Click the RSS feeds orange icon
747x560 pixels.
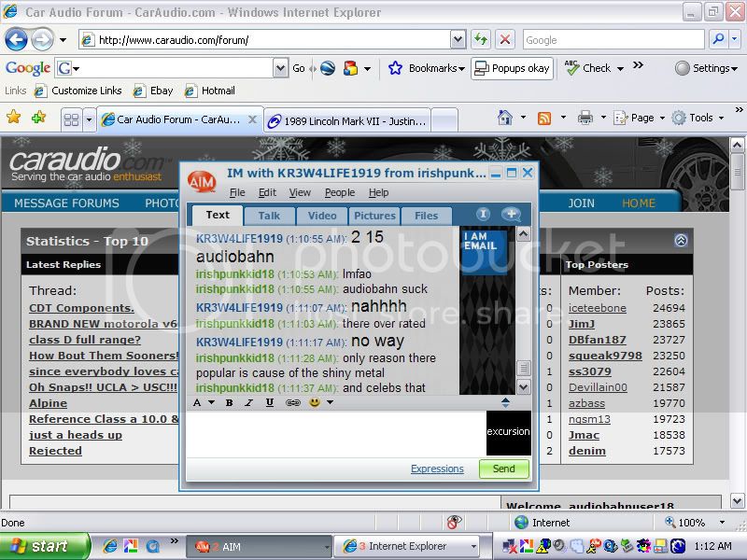click(544, 118)
